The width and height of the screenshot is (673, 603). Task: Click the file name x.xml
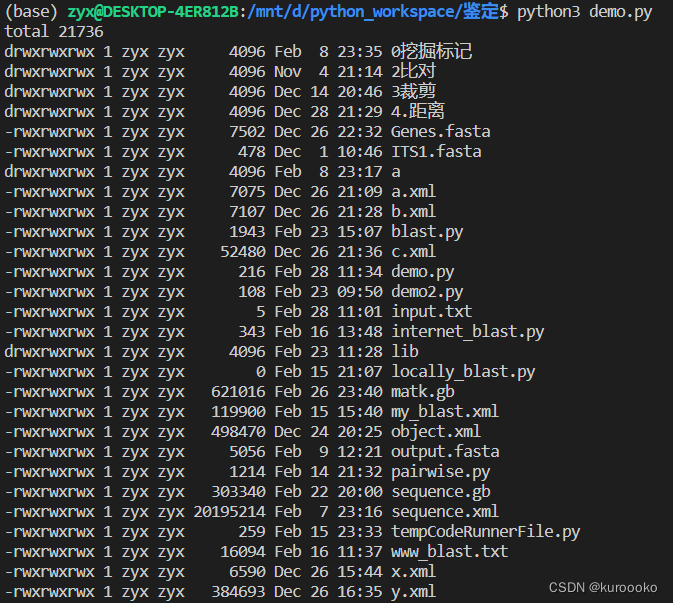point(413,572)
